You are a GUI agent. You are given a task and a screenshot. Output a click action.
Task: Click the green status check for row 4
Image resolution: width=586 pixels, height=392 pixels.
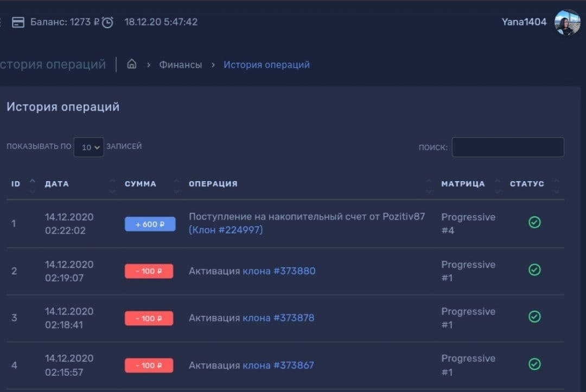point(534,364)
